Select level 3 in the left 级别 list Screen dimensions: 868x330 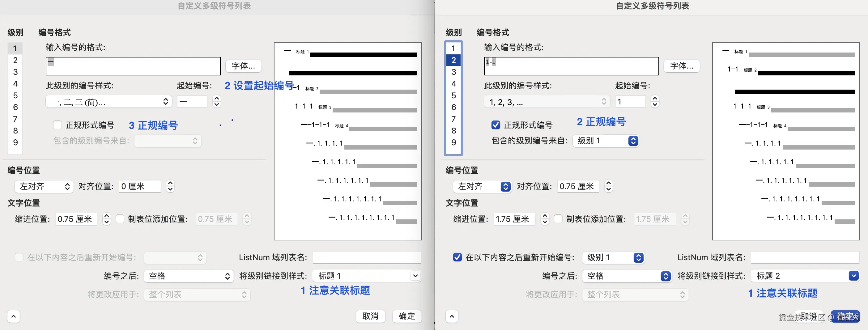(x=15, y=72)
